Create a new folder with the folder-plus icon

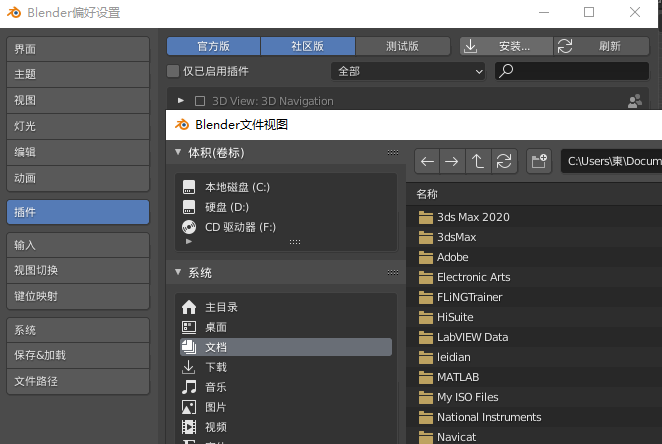click(539, 161)
